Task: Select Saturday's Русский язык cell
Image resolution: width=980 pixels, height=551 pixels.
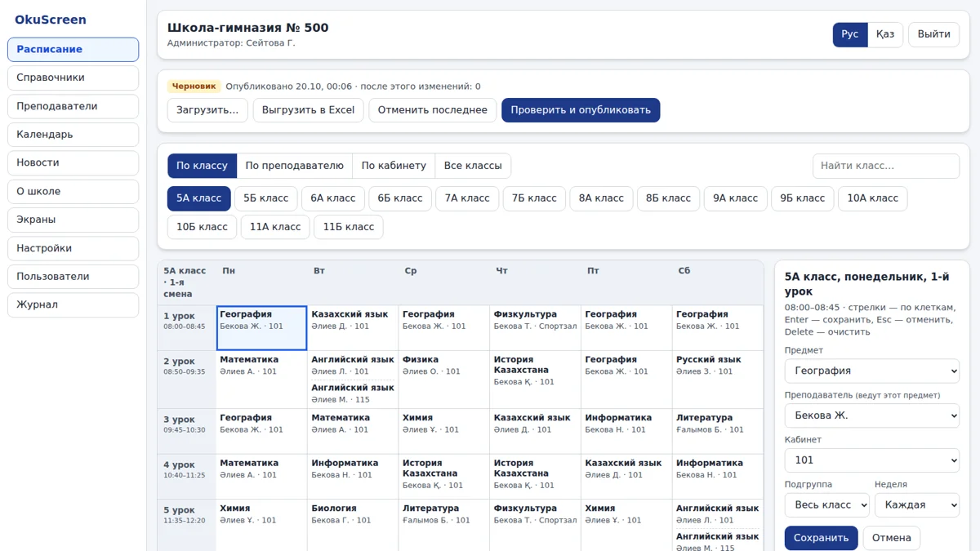Action: coord(718,380)
